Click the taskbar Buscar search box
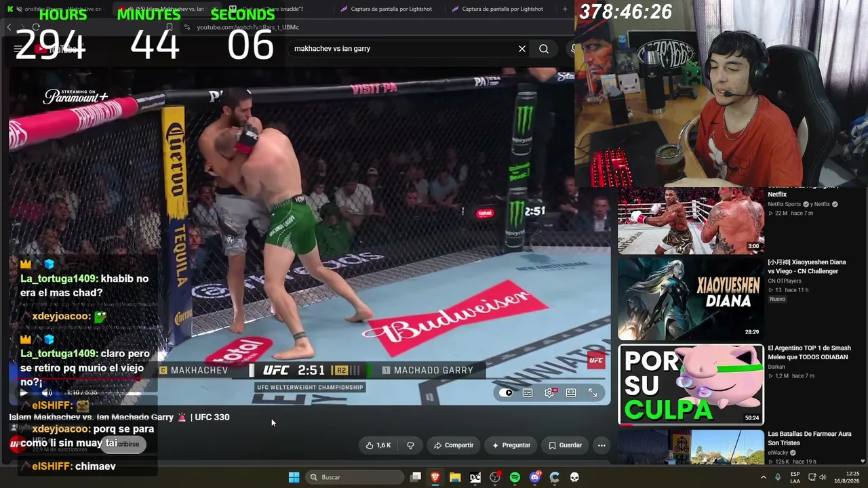Image resolution: width=868 pixels, height=488 pixels. pyautogui.click(x=354, y=477)
